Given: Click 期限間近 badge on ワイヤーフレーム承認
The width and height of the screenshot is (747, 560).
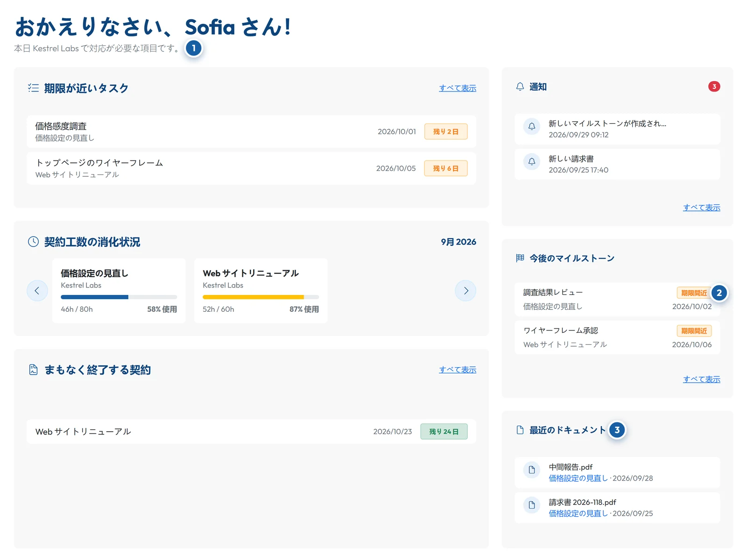Looking at the screenshot, I should pyautogui.click(x=694, y=331).
